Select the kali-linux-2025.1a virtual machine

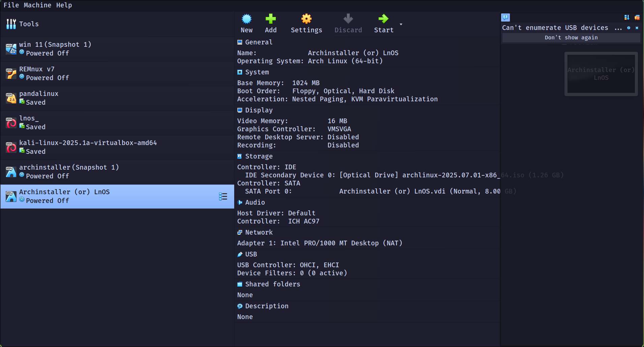tap(117, 147)
